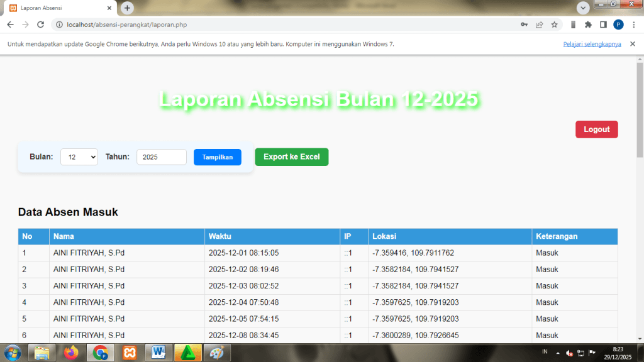This screenshot has width=644, height=362.
Task: Open the Bulan month dropdown
Action: (x=79, y=156)
